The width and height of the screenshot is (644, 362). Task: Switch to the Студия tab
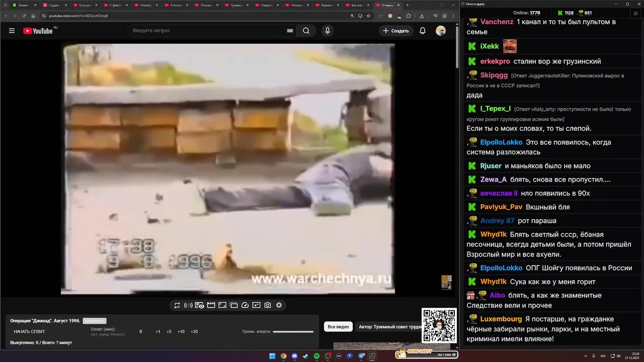tap(53, 5)
